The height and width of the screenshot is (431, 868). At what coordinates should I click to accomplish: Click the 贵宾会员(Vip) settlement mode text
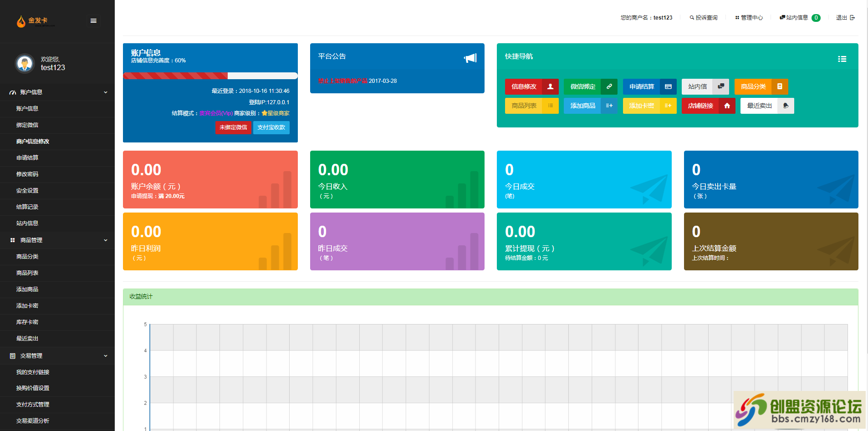[216, 113]
